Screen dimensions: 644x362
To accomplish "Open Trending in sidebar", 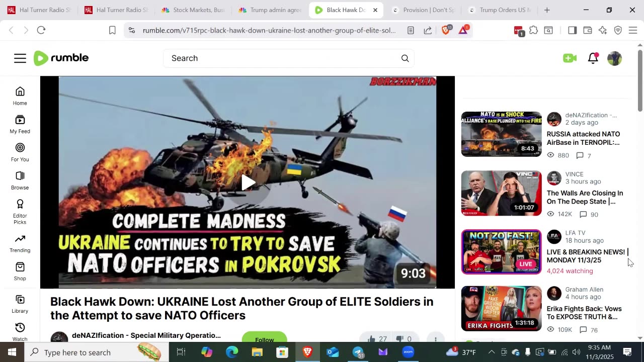I will click(20, 243).
